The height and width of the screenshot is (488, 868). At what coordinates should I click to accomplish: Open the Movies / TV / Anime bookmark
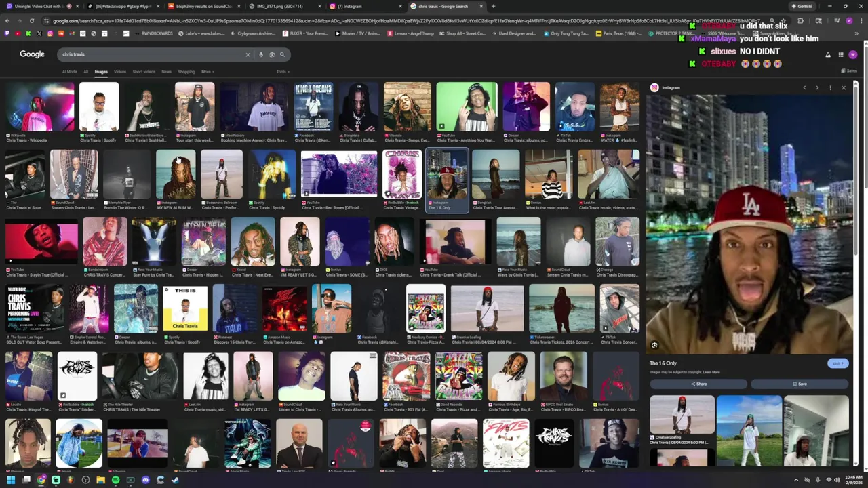[x=357, y=33]
